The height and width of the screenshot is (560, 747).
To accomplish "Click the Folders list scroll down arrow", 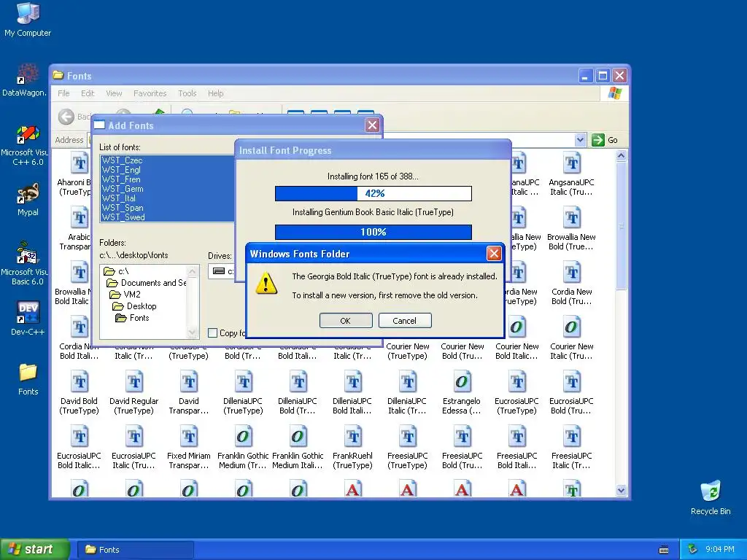I will [x=192, y=332].
